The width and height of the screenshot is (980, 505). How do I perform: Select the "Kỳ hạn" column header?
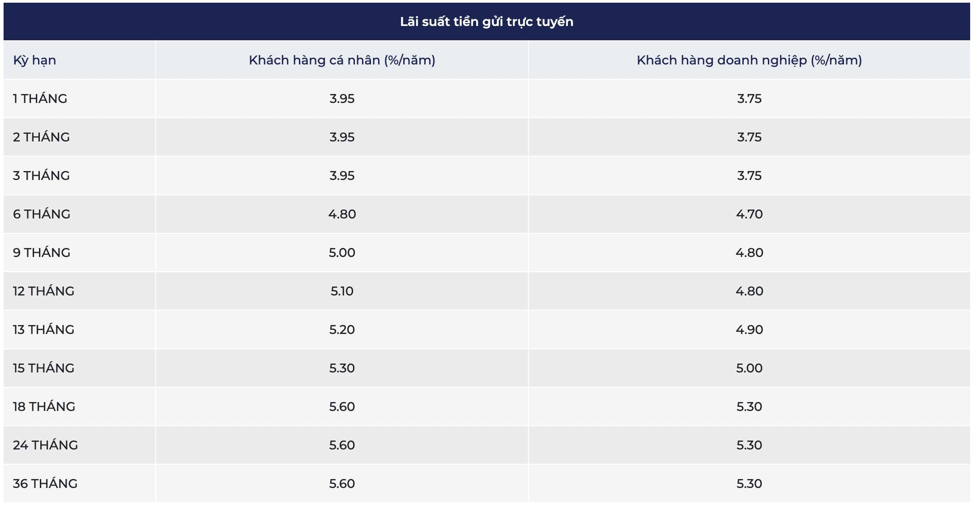[x=34, y=60]
